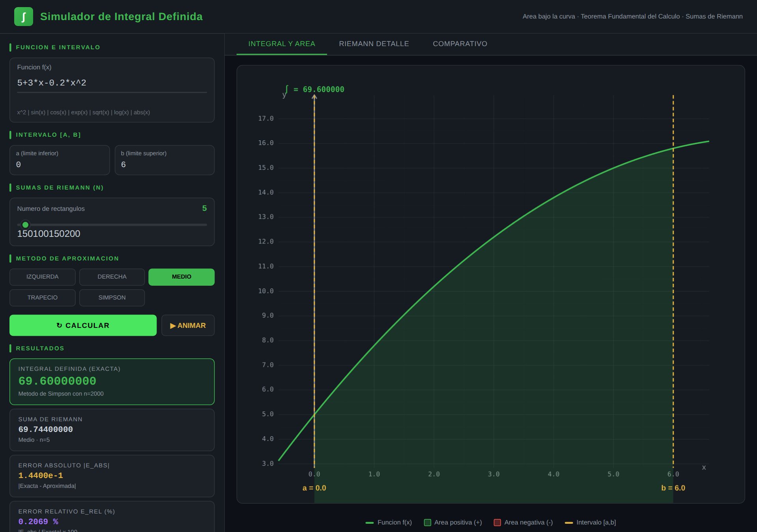Viewport: 757px width, 532px height.
Task: Click the 'Medio · n=5' note
Action: tap(34, 440)
